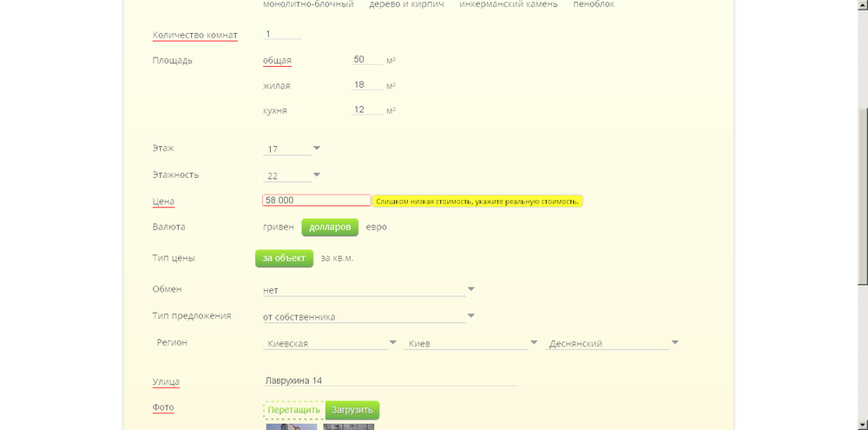Image resolution: width=868 pixels, height=430 pixels.
Task: Click the Площадь label
Action: coord(172,61)
